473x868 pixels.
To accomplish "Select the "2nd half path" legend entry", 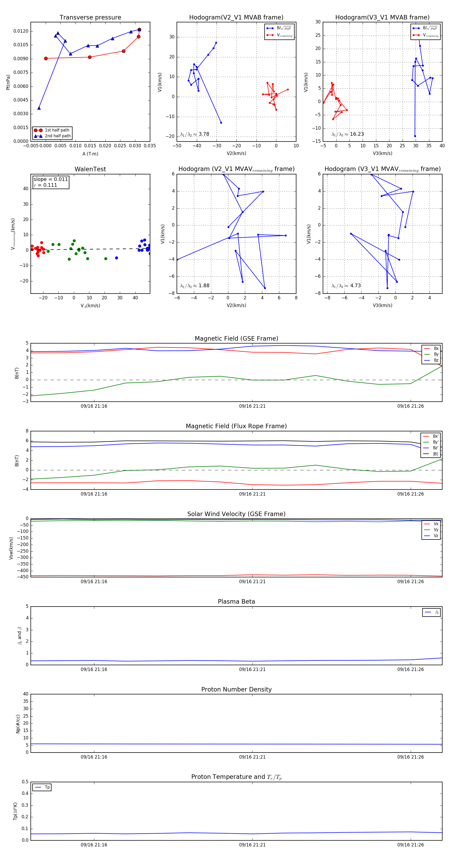I will [52, 136].
